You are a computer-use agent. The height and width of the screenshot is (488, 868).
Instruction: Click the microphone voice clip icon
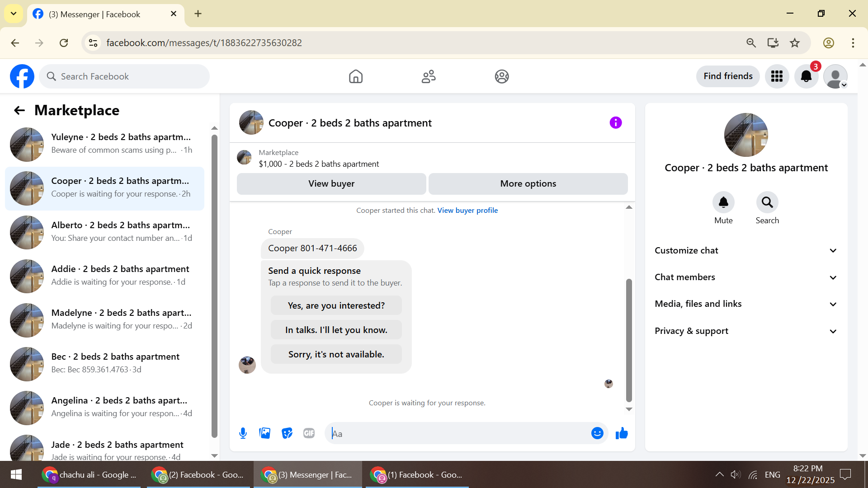click(243, 433)
